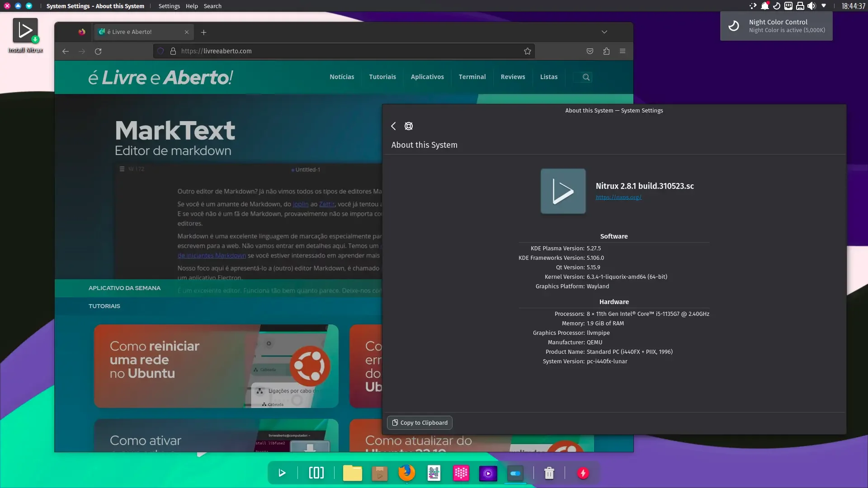The image size is (868, 488).
Task: Open the window overview icon in dock
Action: [316, 473]
